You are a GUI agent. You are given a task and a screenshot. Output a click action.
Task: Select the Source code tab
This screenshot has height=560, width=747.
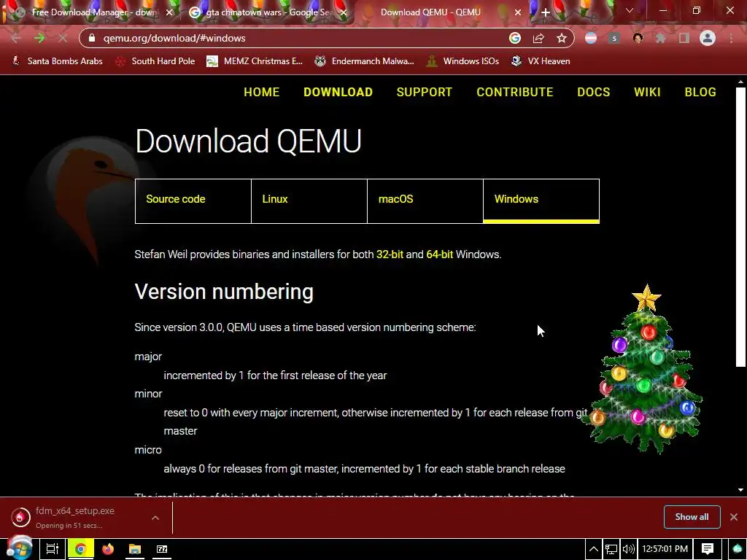coord(193,201)
